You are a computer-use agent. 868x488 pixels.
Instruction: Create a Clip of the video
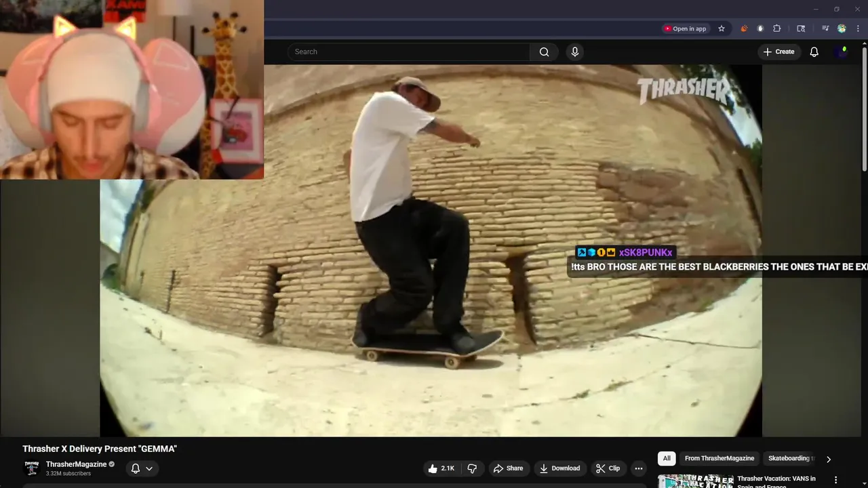coord(608,468)
